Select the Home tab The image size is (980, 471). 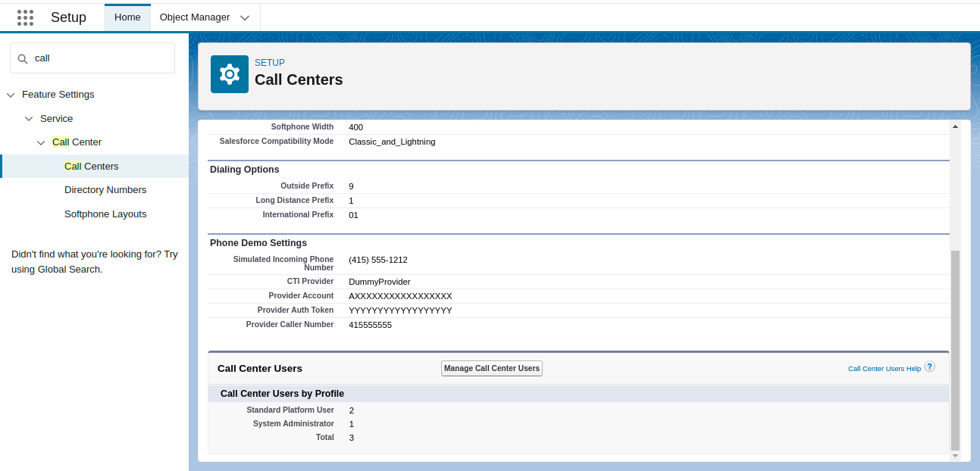click(x=127, y=17)
